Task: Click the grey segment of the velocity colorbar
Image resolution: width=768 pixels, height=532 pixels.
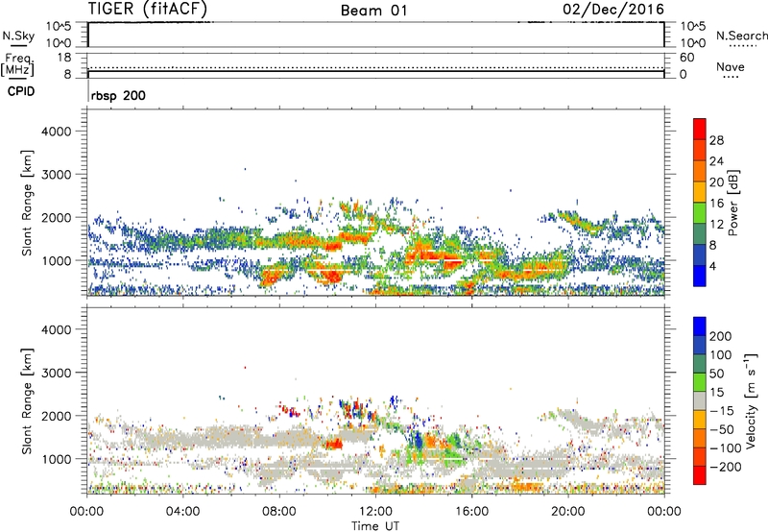Action: [x=700, y=401]
